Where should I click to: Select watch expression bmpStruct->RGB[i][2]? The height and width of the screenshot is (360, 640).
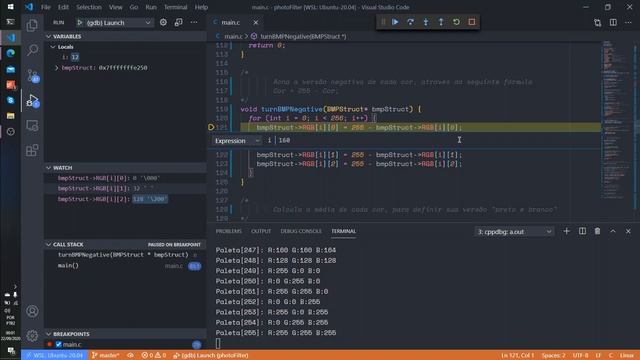[x=125, y=199]
